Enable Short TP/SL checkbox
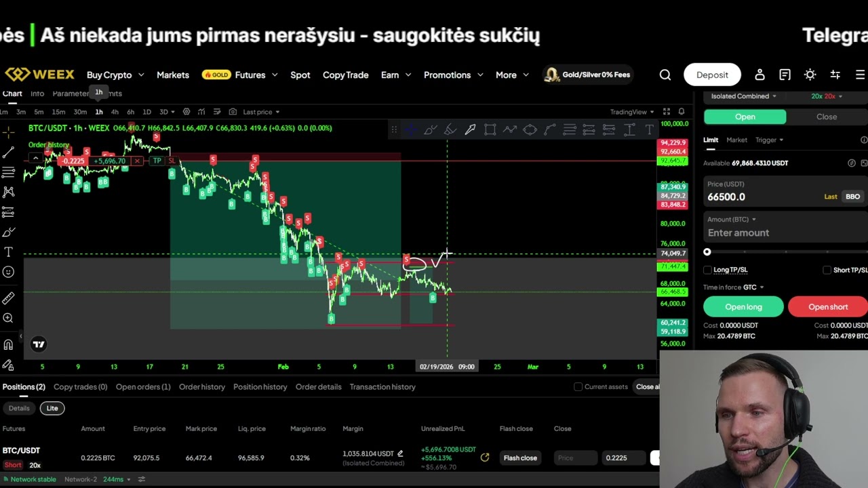868x488 pixels. 827,270
